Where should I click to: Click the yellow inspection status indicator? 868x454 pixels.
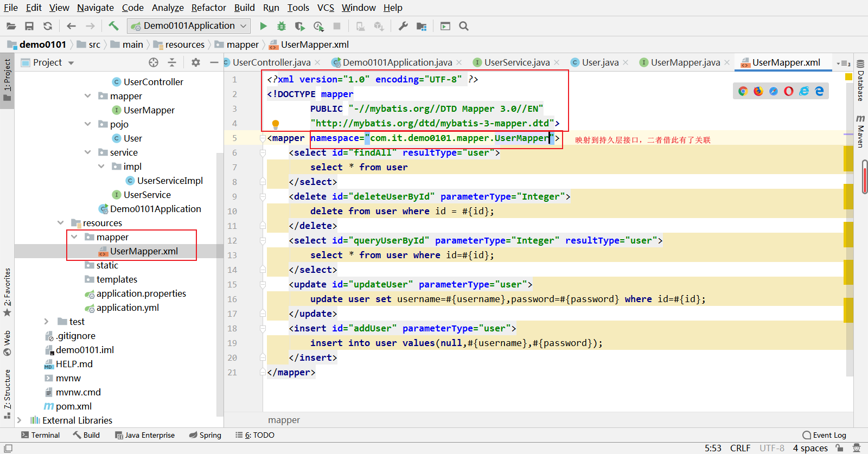pyautogui.click(x=849, y=77)
